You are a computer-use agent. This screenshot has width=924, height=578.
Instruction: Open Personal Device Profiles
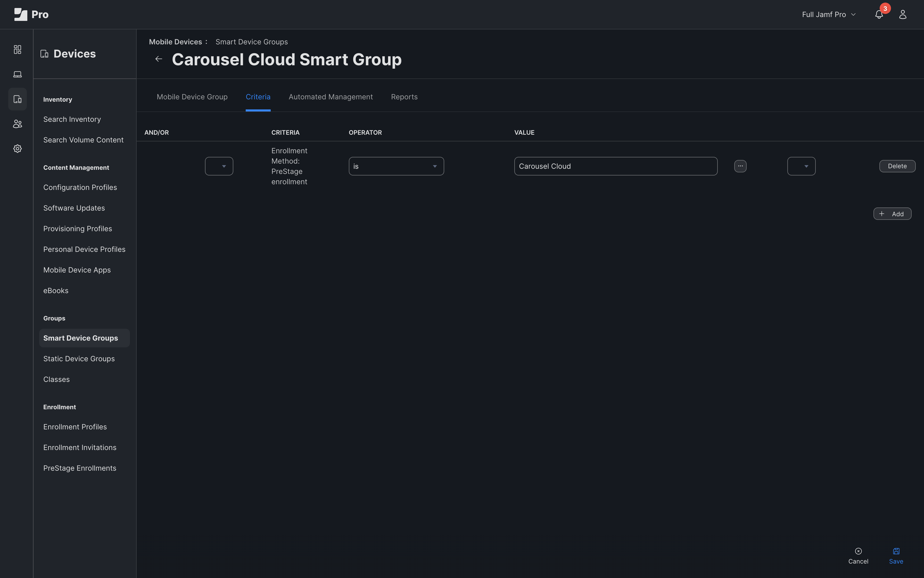pyautogui.click(x=84, y=249)
